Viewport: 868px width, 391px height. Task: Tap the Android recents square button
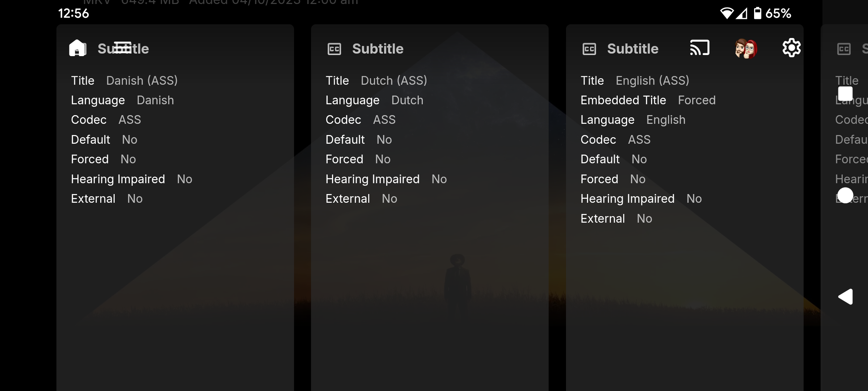click(845, 94)
